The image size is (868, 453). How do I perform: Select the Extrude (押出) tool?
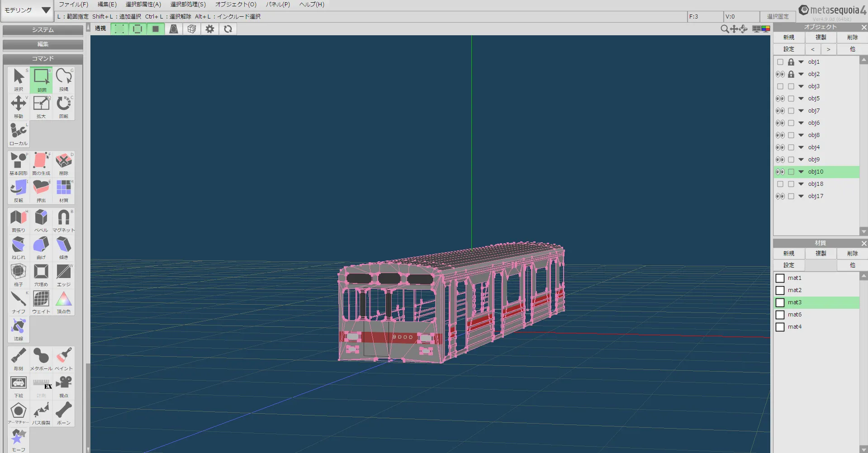pos(41,190)
